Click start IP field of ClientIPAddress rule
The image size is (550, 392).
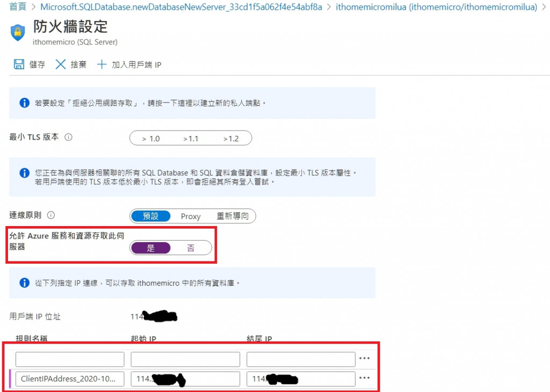point(185,379)
